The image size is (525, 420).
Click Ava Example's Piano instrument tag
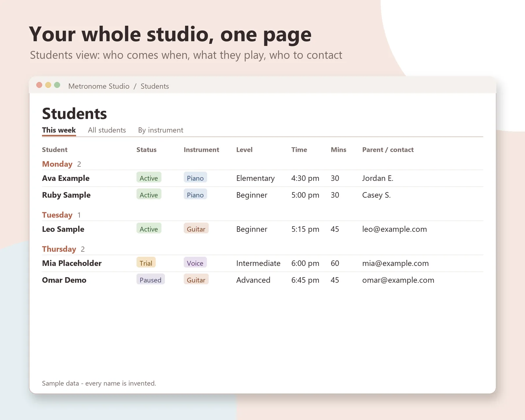click(195, 178)
